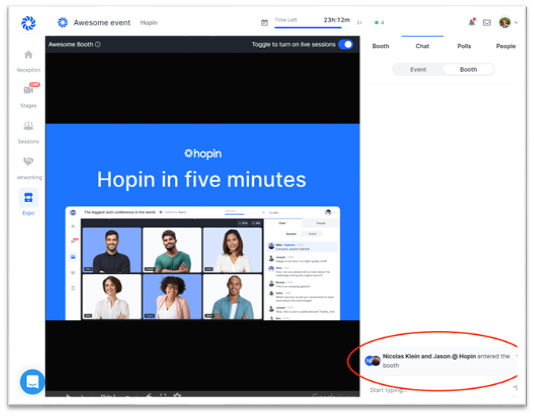Open the user profile avatar
The image size is (534, 416).
(x=505, y=22)
